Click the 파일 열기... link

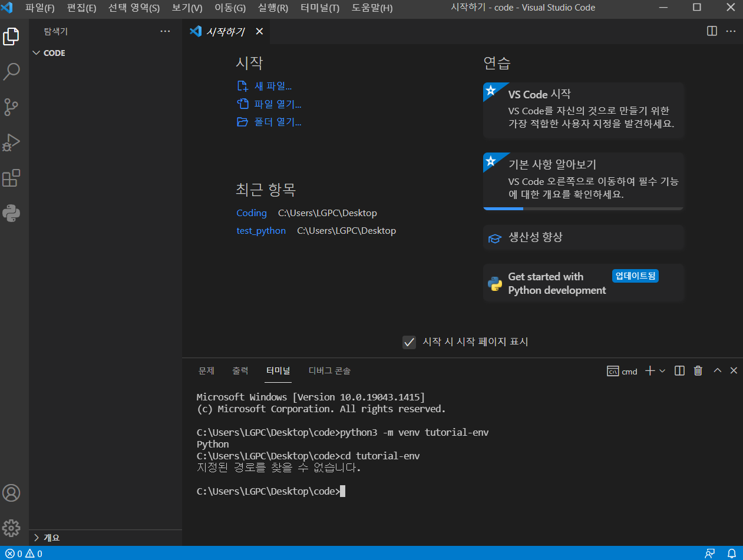pyautogui.click(x=269, y=104)
